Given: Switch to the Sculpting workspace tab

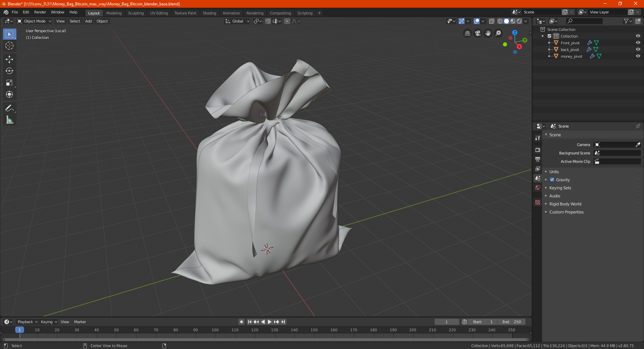Looking at the screenshot, I should tap(136, 13).
